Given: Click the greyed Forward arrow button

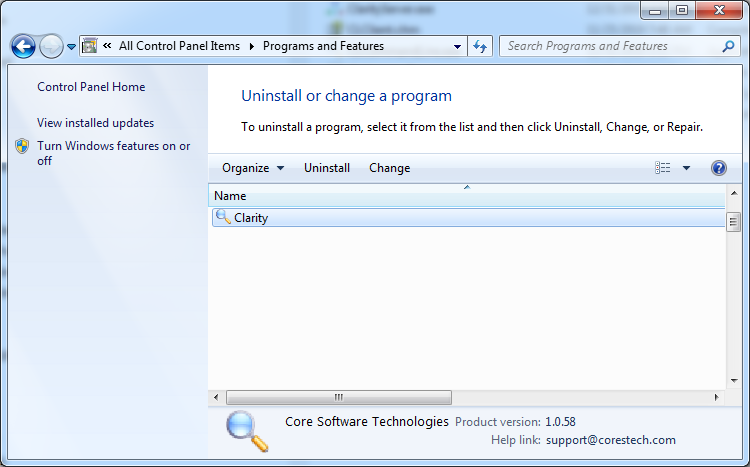Looking at the screenshot, I should (x=51, y=46).
